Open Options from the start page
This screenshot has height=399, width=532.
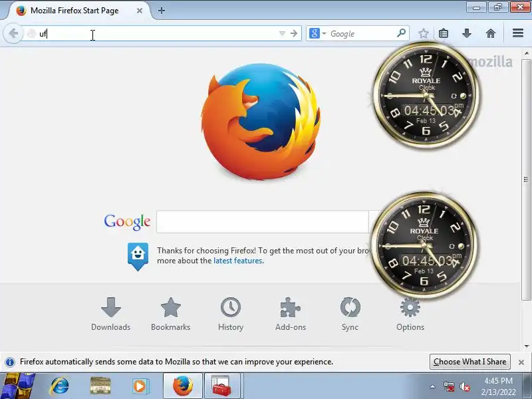410,314
